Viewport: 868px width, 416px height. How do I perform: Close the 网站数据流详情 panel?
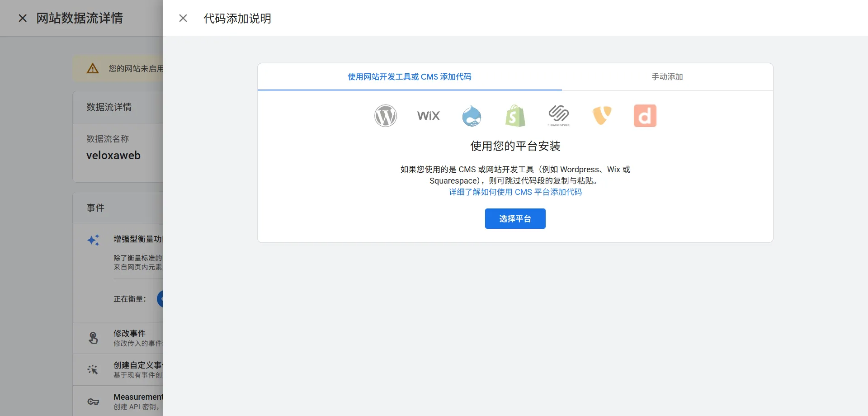pos(22,18)
